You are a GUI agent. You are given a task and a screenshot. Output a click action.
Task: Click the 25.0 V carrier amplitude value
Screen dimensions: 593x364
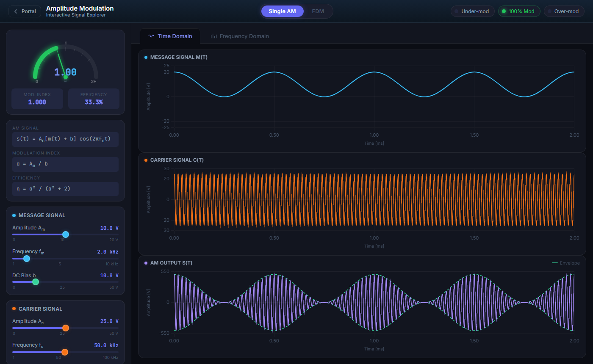tap(109, 321)
